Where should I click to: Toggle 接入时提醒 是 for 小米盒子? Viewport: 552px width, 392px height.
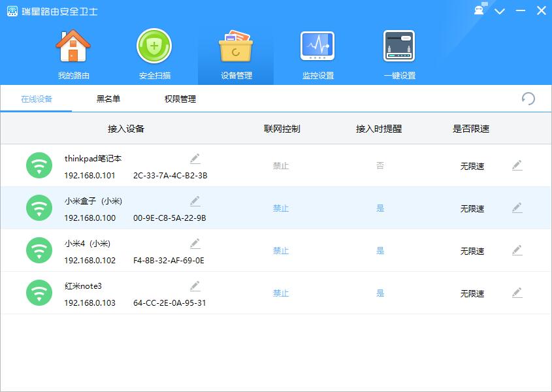point(380,208)
